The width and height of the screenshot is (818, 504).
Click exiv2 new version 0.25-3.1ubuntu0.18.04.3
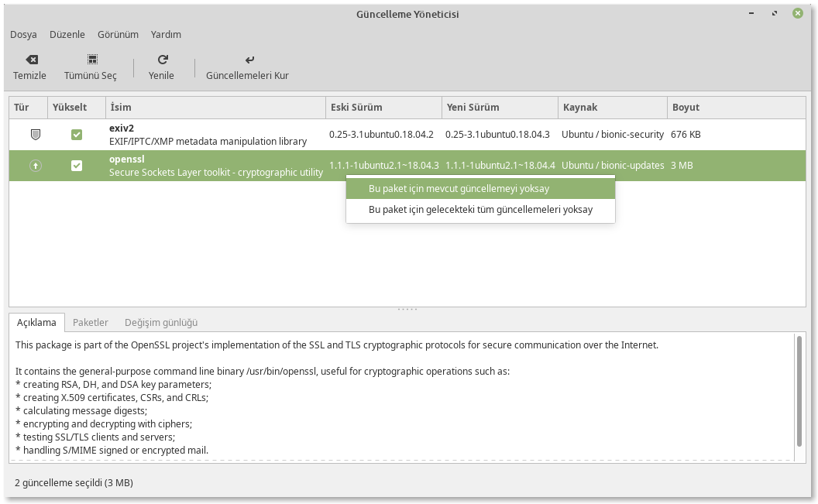pyautogui.click(x=497, y=135)
